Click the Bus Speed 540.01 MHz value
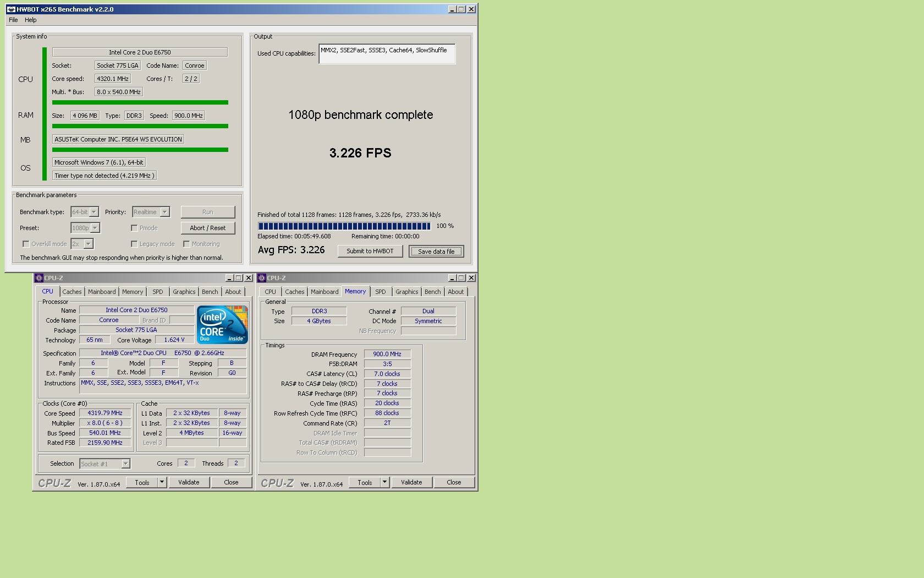The image size is (924, 578). (x=105, y=433)
